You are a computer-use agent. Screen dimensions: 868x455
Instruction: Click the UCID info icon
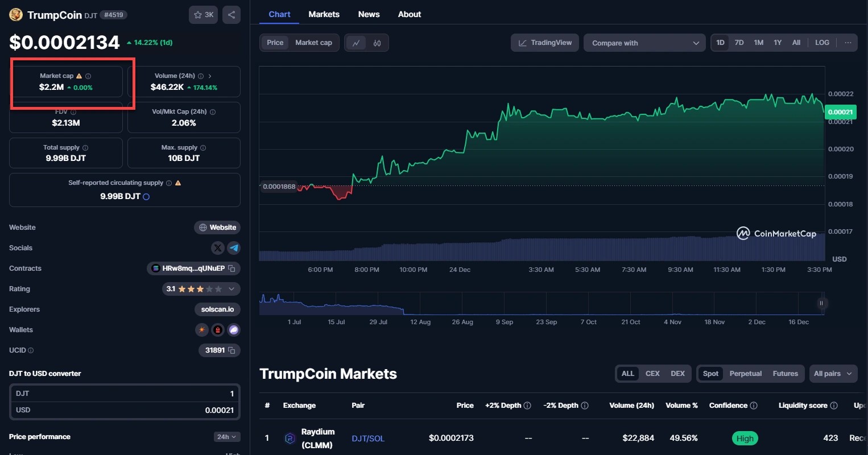click(31, 350)
